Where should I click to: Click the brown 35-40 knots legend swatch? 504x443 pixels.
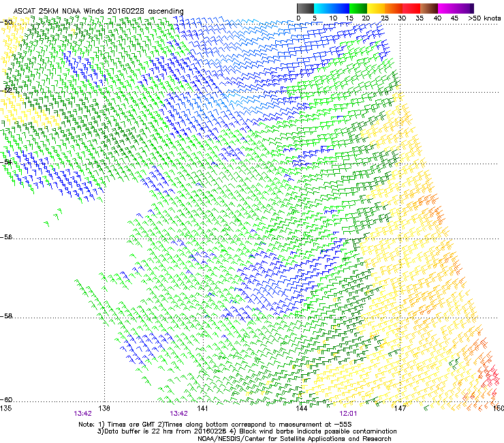430,8
